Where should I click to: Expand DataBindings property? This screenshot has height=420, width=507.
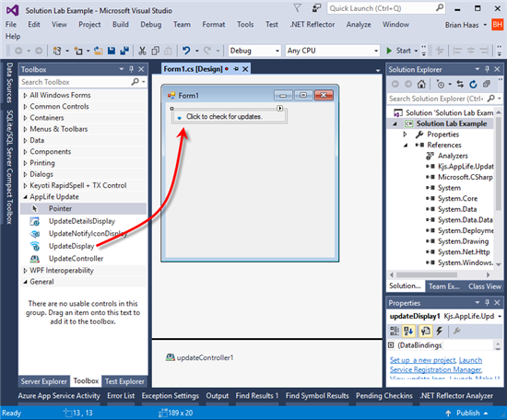pyautogui.click(x=391, y=345)
